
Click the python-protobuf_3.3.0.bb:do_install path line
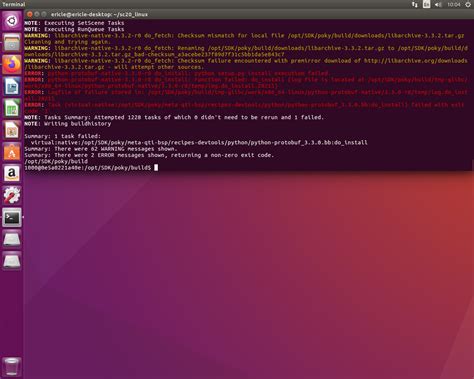pos(199,143)
